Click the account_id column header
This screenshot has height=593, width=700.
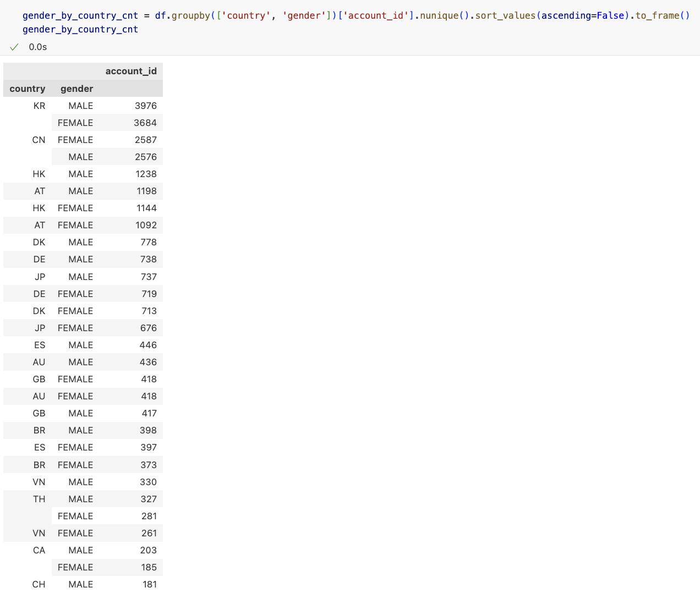(x=131, y=71)
